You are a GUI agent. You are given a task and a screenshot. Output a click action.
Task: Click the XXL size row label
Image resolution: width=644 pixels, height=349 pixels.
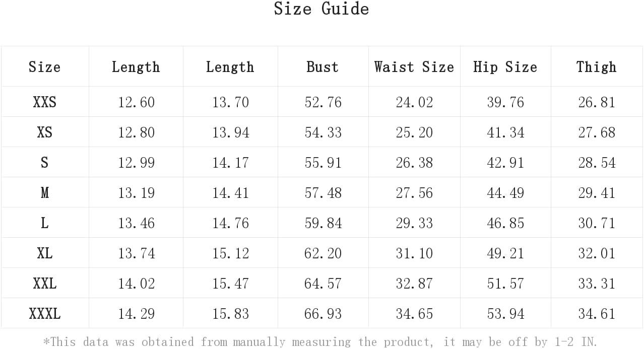pos(44,284)
